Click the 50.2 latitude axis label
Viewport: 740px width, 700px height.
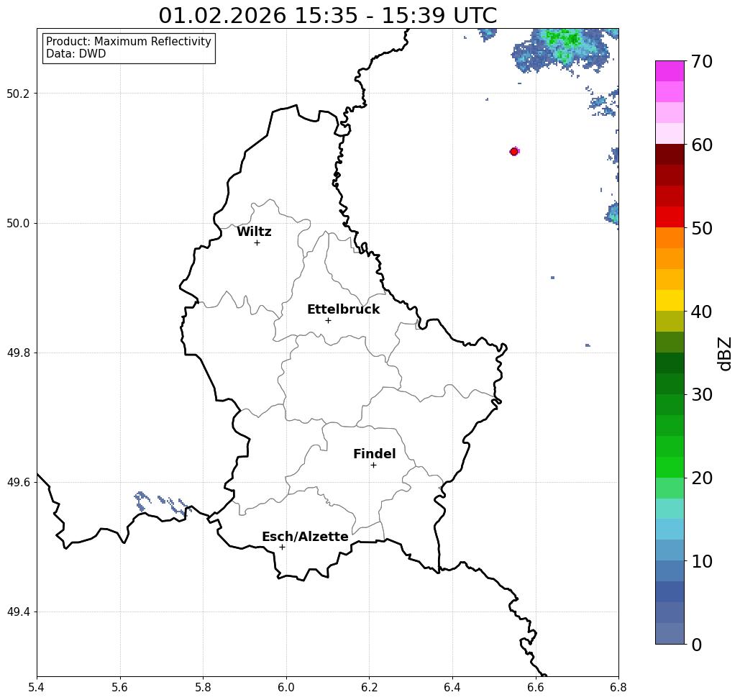click(x=18, y=94)
